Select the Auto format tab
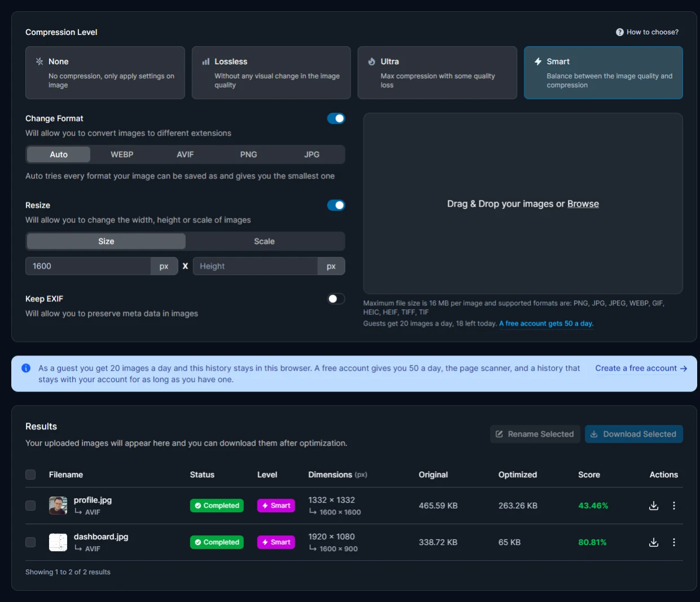This screenshot has height=602, width=700. click(x=59, y=155)
